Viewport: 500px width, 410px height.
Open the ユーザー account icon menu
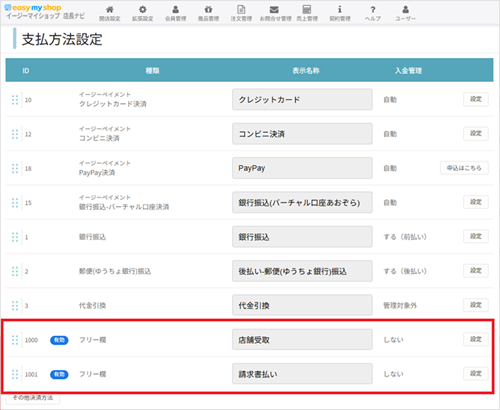pos(405,13)
